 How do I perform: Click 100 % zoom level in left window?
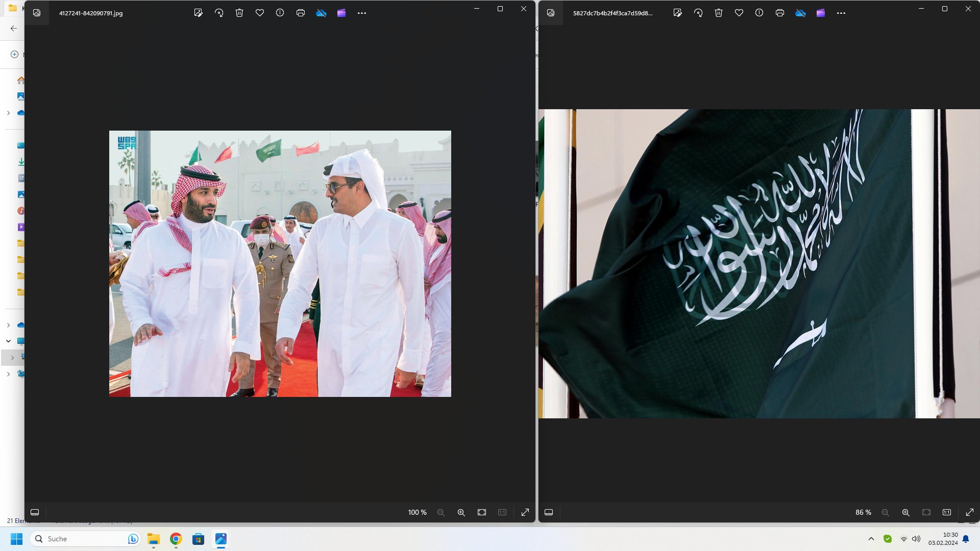click(417, 512)
